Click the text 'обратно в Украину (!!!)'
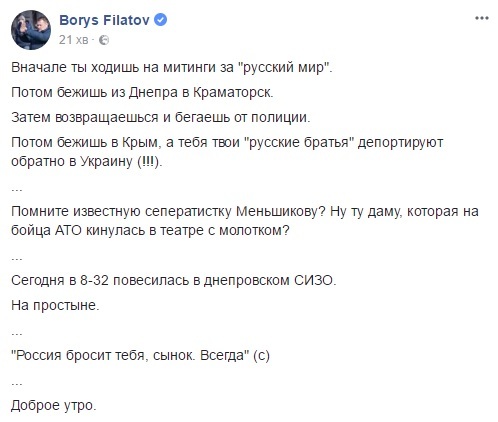This screenshot has width=498, height=422. click(87, 161)
